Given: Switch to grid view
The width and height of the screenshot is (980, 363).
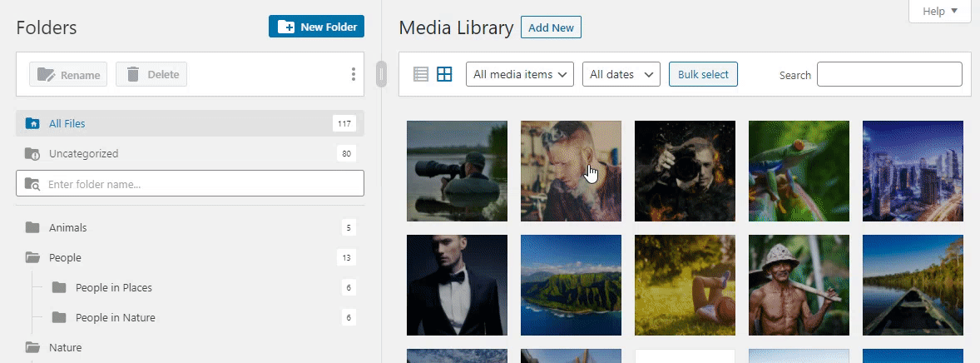Looking at the screenshot, I should pos(443,74).
